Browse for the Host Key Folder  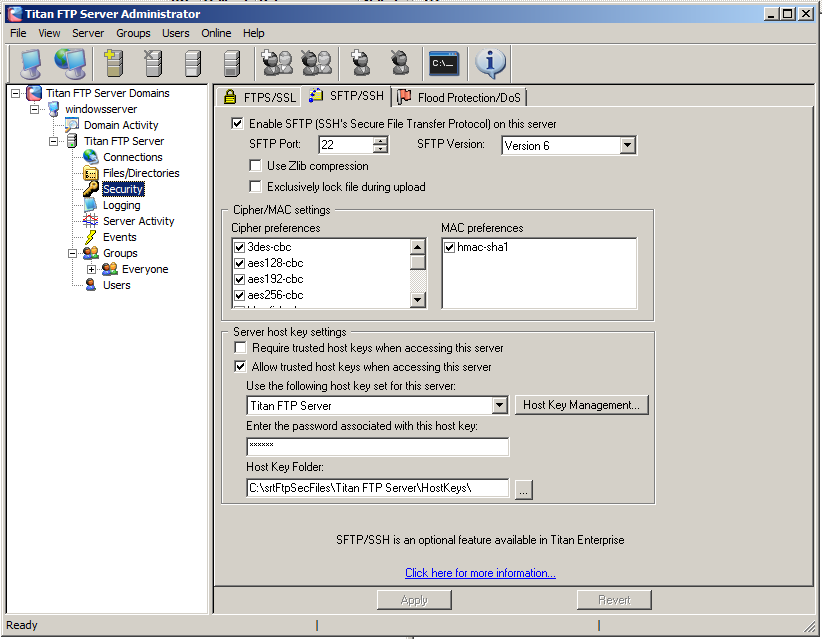(x=524, y=490)
